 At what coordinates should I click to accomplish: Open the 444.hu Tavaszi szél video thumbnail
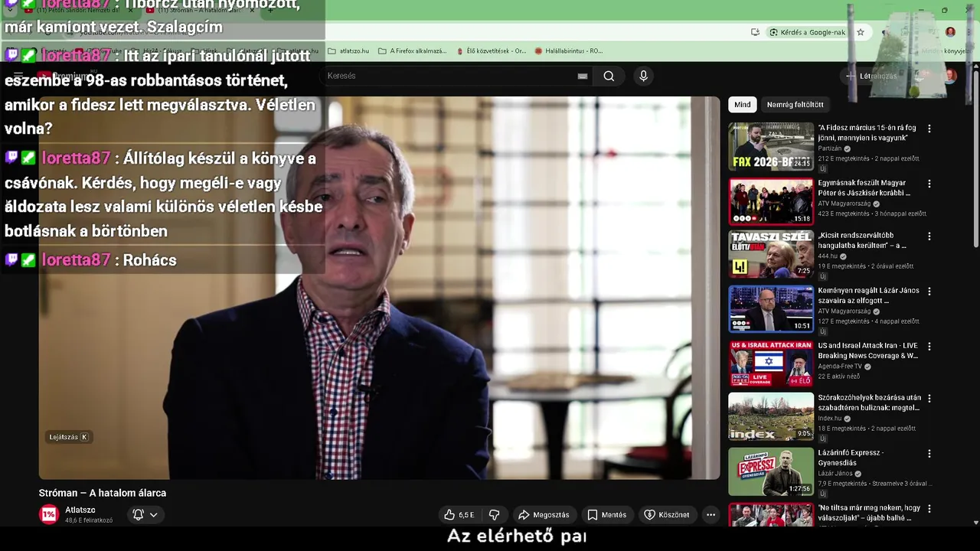[x=771, y=254]
